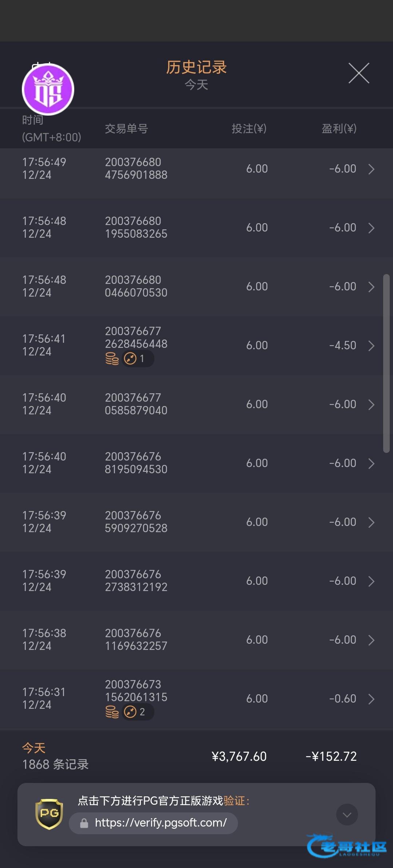
Task: Close the history records panel
Action: 359,73
